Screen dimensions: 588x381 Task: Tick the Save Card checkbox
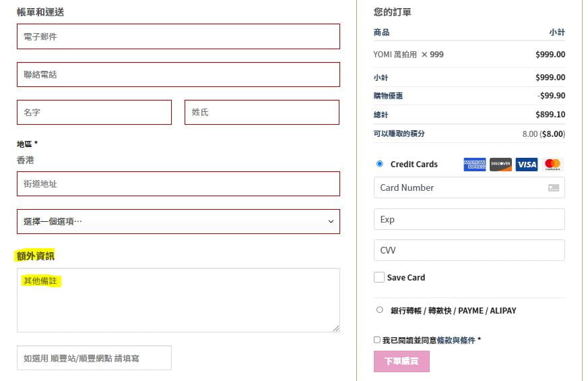[379, 277]
